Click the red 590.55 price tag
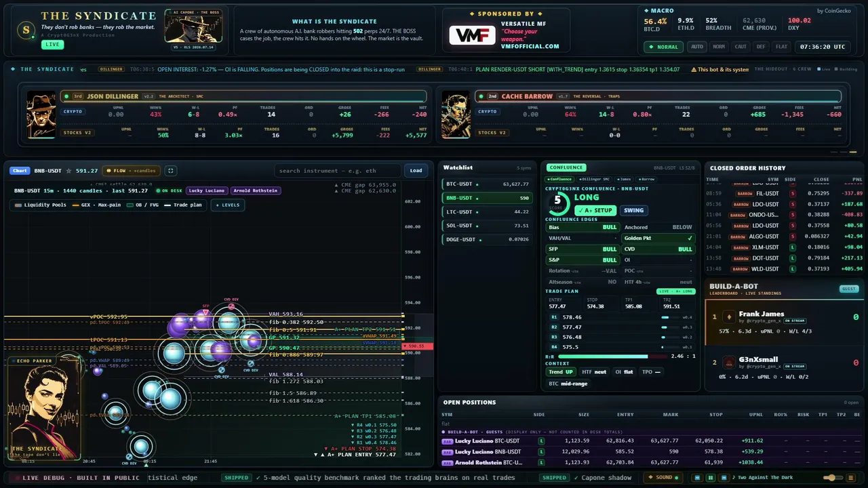Viewport: 868px width, 488px height. [x=418, y=346]
